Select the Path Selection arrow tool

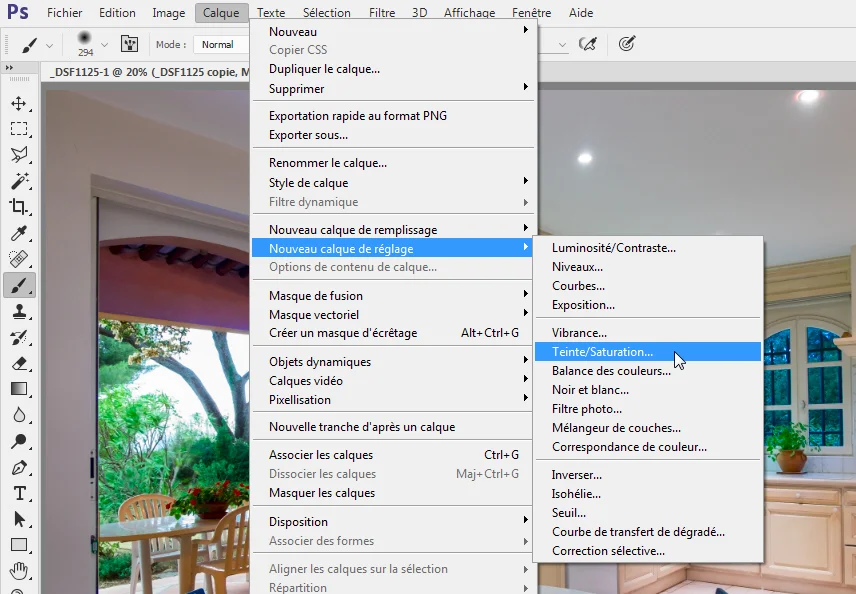(19, 519)
